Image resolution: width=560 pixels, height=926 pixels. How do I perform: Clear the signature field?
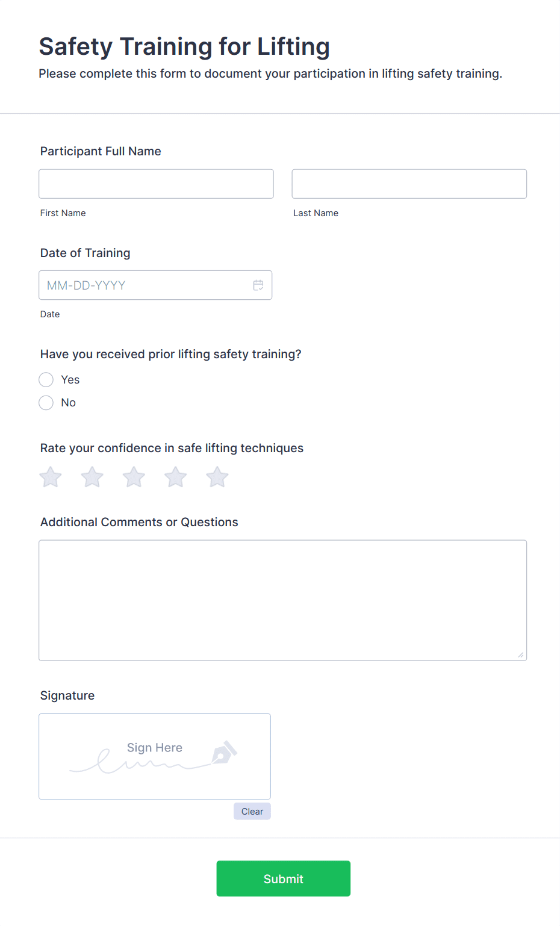pos(252,811)
